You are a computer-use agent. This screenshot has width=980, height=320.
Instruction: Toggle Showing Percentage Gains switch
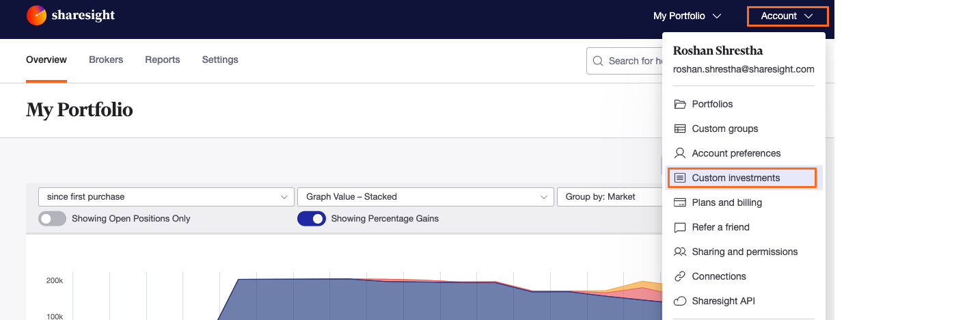click(312, 219)
